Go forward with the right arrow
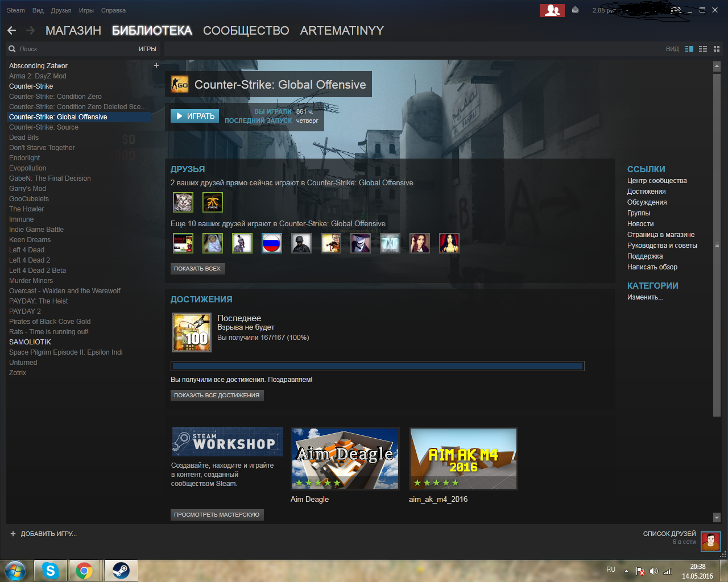 [31, 31]
